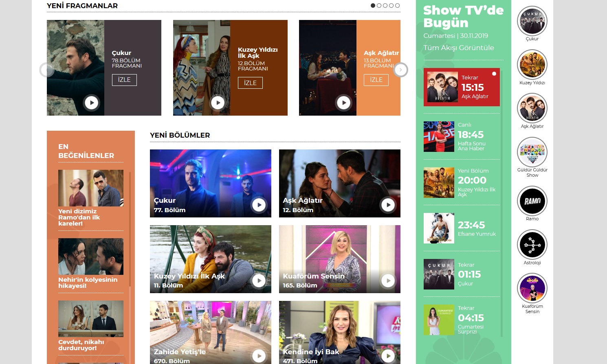Open the Astroloji icon
This screenshot has height=364, width=607.
532,245
